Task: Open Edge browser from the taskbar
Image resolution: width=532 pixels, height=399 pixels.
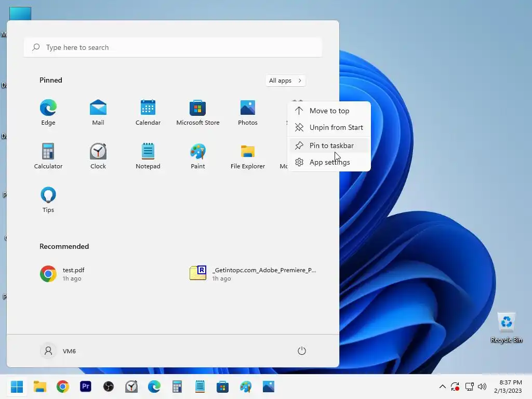Action: (154, 387)
